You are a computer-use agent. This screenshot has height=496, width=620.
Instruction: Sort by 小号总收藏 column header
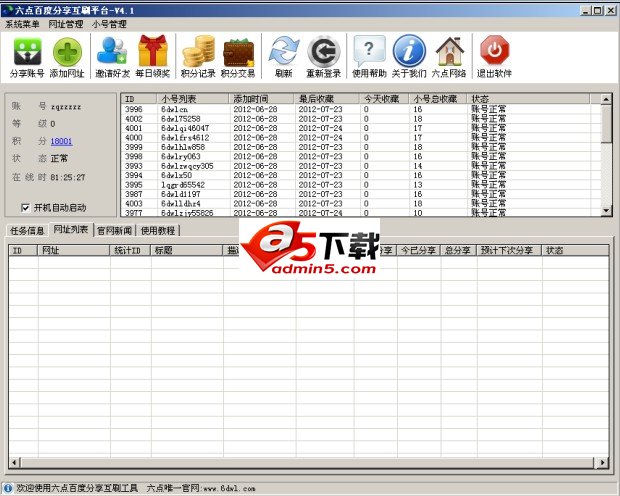pos(437,98)
